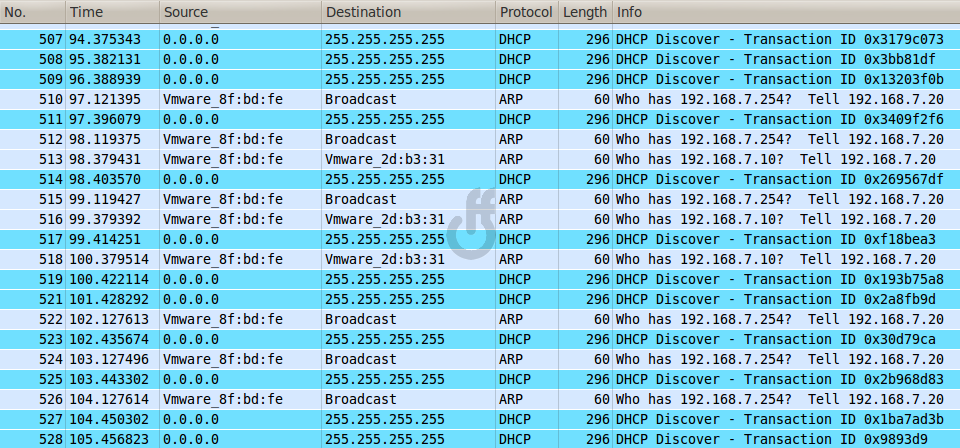
Task: Sort by the Time column header
Action: [x=113, y=12]
